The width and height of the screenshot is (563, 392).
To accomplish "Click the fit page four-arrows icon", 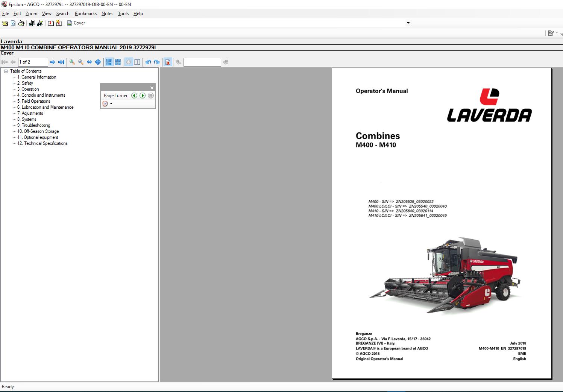I will click(x=98, y=62).
